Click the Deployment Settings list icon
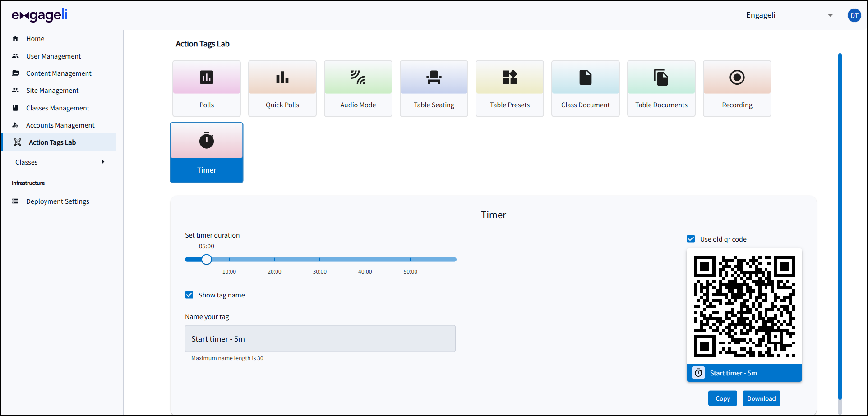Image resolution: width=868 pixels, height=416 pixels. [x=15, y=201]
